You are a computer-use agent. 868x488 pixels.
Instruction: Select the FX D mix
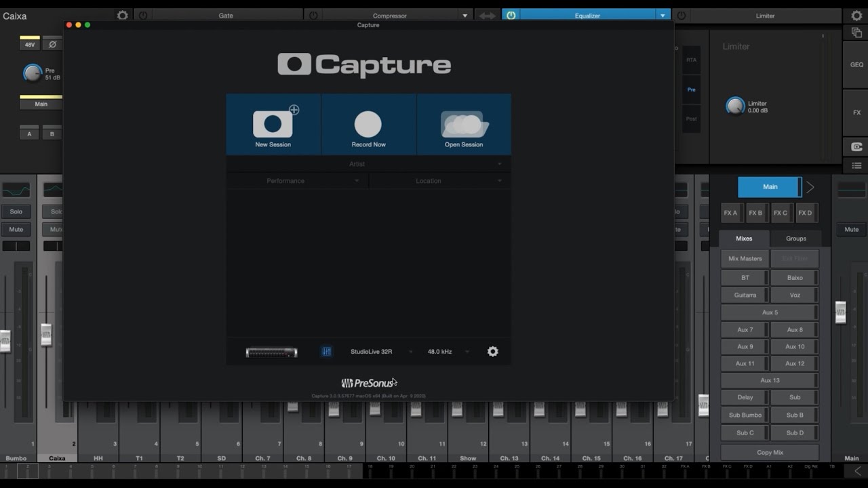point(805,213)
